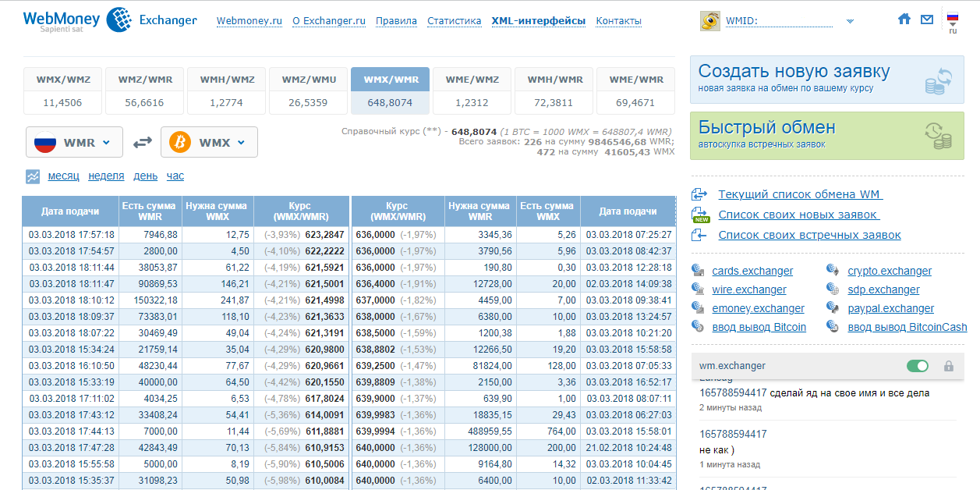Expand the WMID account dropdown
The image size is (980, 490).
point(850,22)
